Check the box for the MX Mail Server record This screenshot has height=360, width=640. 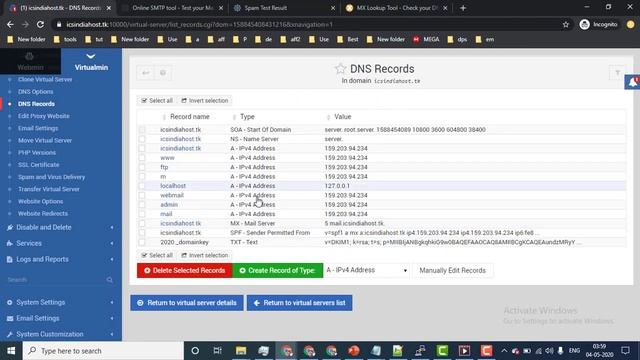pos(142,223)
